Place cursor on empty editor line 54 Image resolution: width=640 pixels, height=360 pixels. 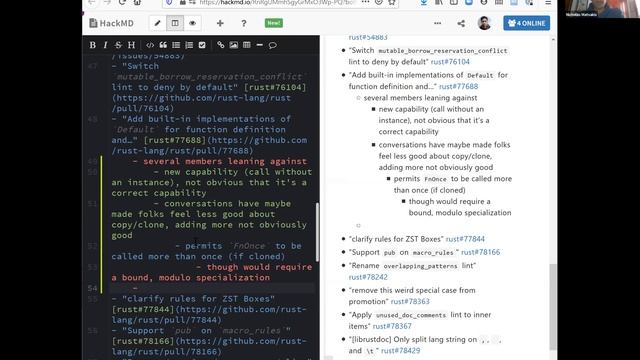(x=212, y=288)
